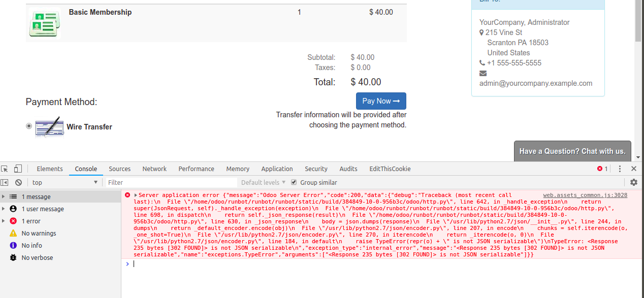This screenshot has width=644, height=298.
Task: Switch to the Security tab
Action: (316, 169)
